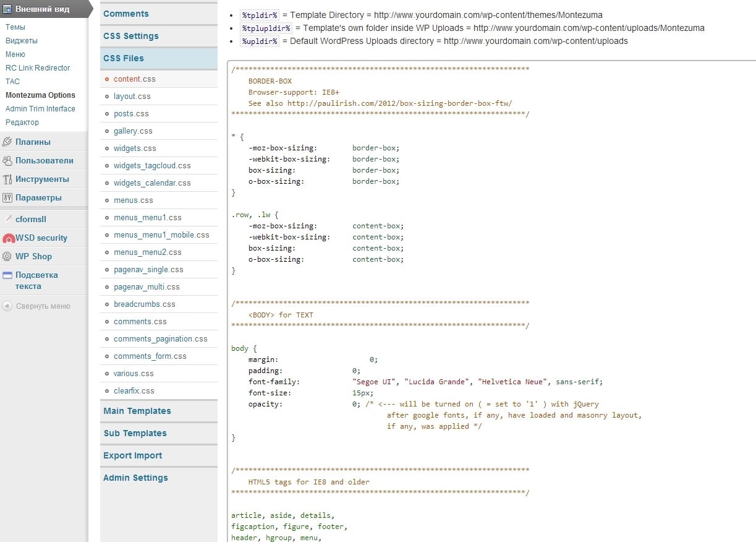Select comments_pagination.css in the file list
756x542 pixels.
[x=160, y=339]
